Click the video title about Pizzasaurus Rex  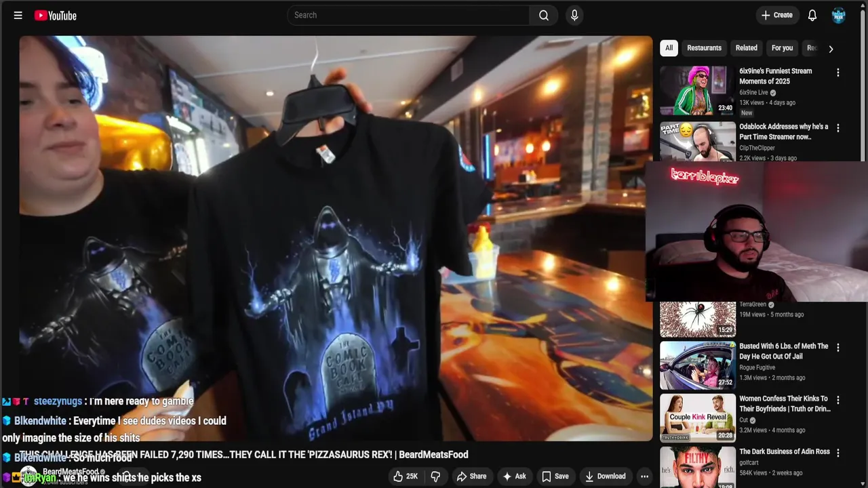pos(243,455)
